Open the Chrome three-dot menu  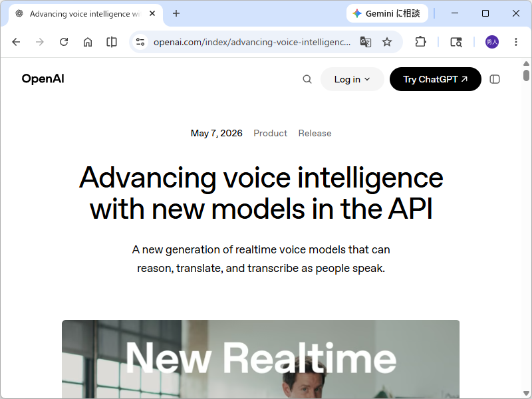[x=516, y=42]
